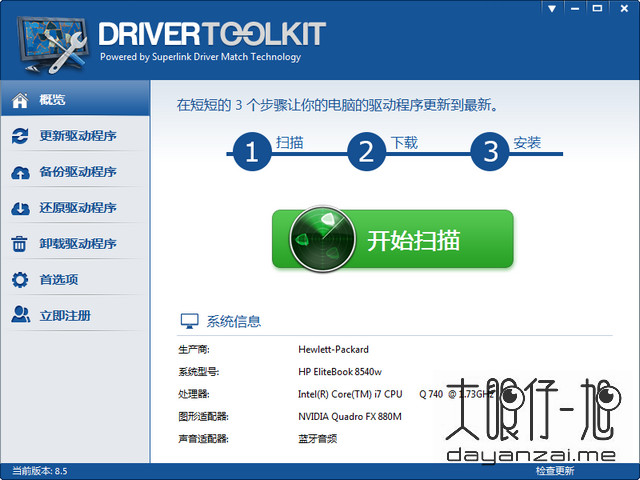The image size is (640, 480).
Task: Click the refresh arrows icon for 更新驱动程序
Action: click(20, 136)
